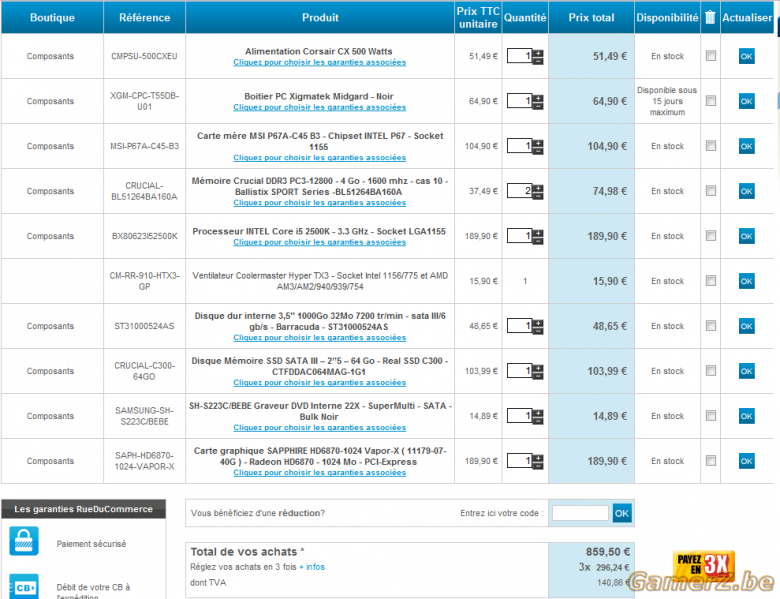Increase quantity of Crucial DDR3 memory
Image resolution: width=780 pixels, height=599 pixels.
point(538,188)
